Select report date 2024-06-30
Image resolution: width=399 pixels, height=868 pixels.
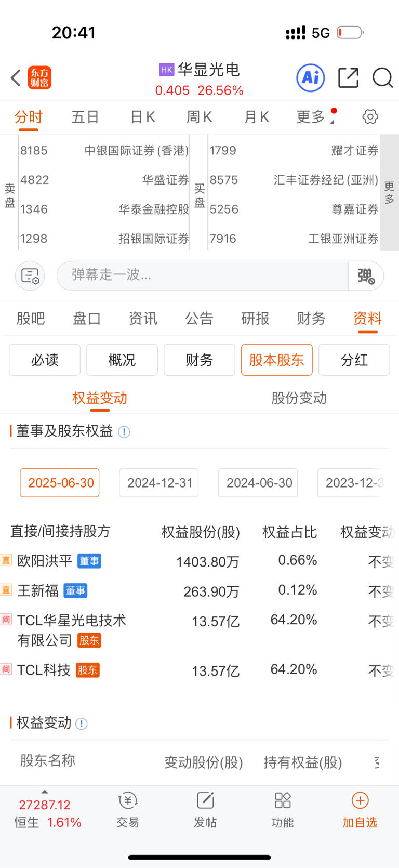click(258, 483)
